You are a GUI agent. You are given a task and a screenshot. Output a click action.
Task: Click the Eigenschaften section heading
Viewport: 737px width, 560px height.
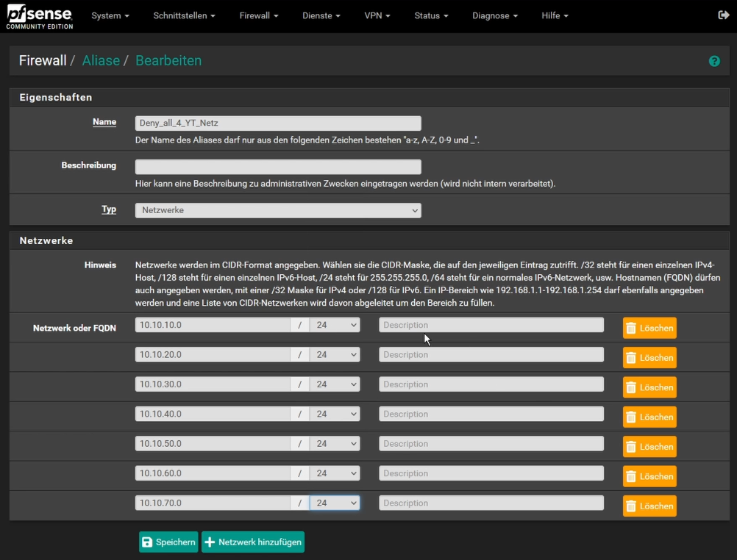tap(55, 97)
